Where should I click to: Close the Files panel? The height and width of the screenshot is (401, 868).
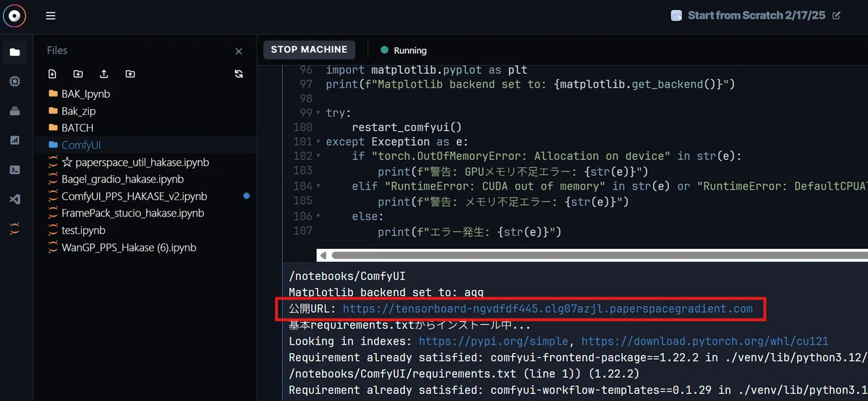click(239, 51)
